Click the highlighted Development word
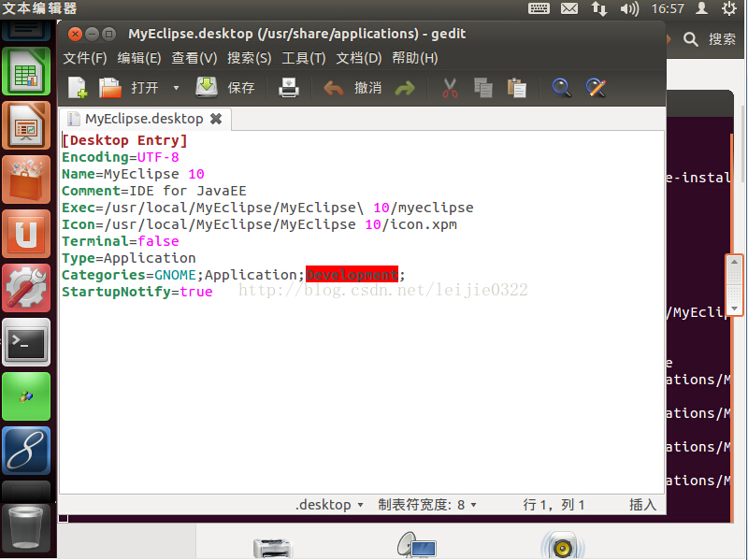 [x=352, y=275]
